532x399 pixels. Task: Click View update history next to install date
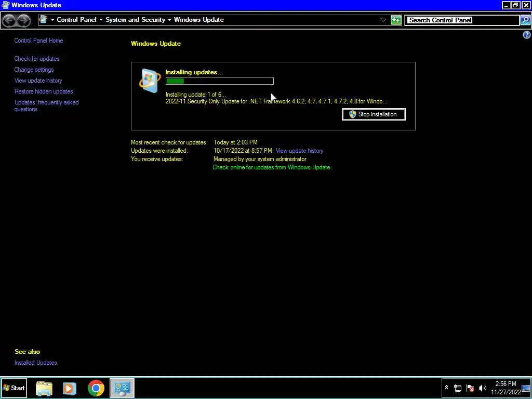[300, 151]
